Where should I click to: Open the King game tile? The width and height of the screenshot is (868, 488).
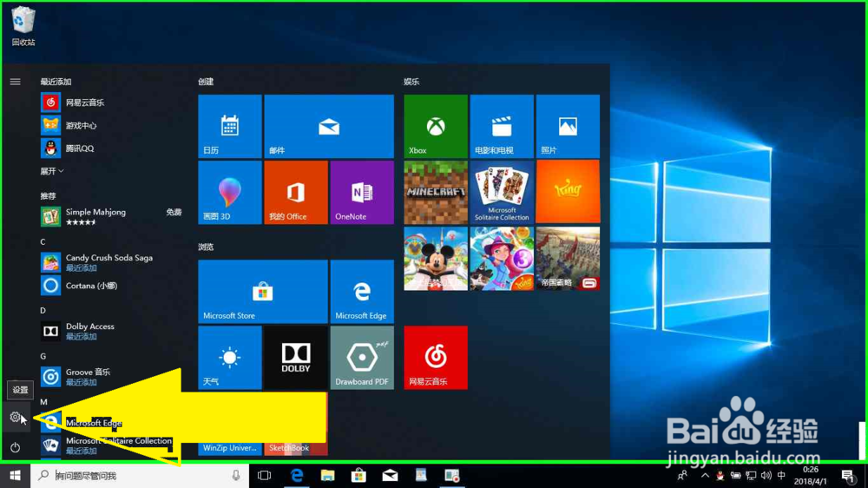pyautogui.click(x=568, y=192)
